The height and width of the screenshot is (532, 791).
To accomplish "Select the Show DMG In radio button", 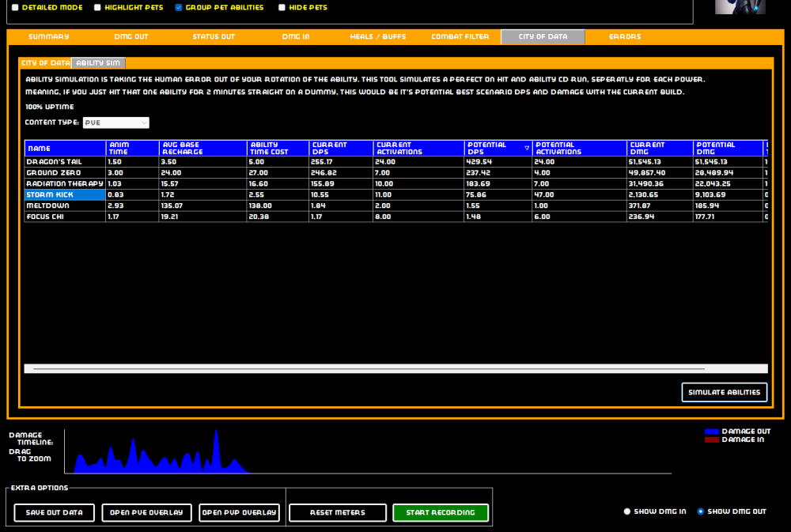I will pyautogui.click(x=628, y=511).
